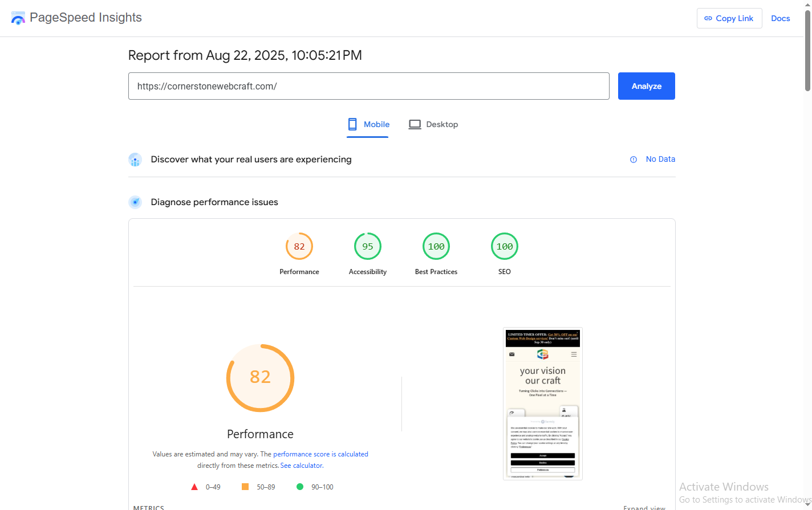Click the Performance label under score 82
812x510 pixels.
click(299, 272)
